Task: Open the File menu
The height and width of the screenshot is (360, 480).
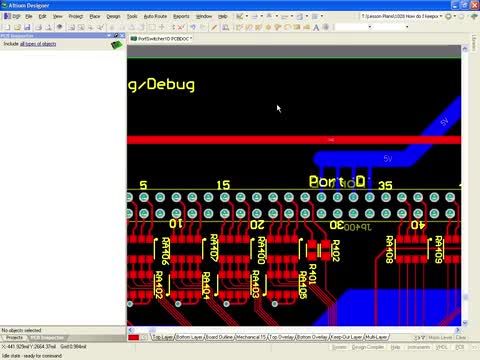Action: pos(29,16)
